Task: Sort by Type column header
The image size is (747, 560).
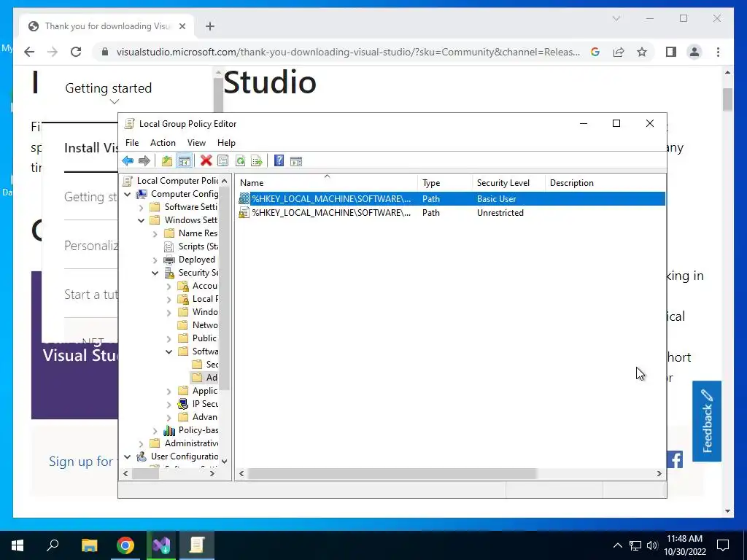Action: tap(445, 183)
